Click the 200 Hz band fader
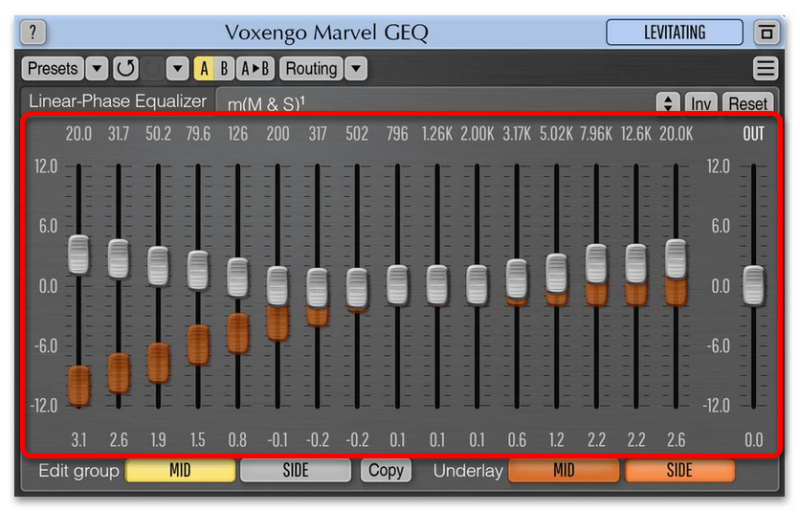Viewport: 800px width, 512px height. 278,286
